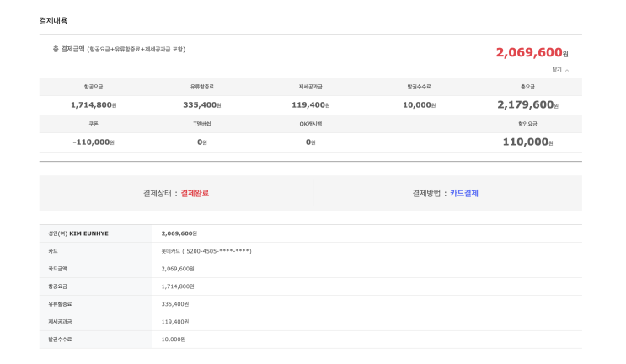Click the 발권수수료 row in payment details
Image resolution: width=626 pixels, height=364 pixels.
311,340
